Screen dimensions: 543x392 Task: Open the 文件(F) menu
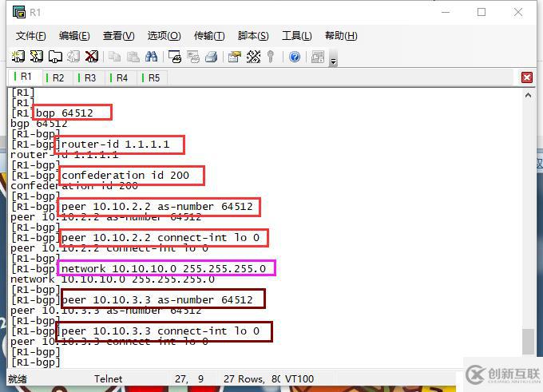(31, 36)
